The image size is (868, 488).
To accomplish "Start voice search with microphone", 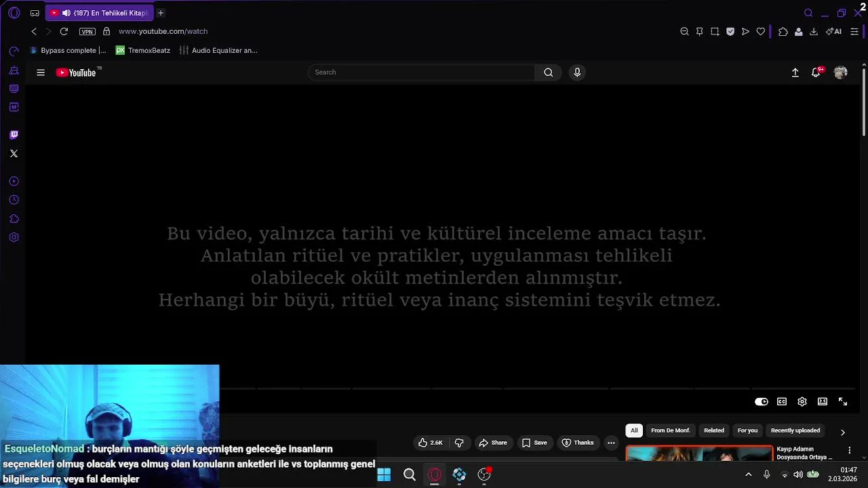I will 577,73.
